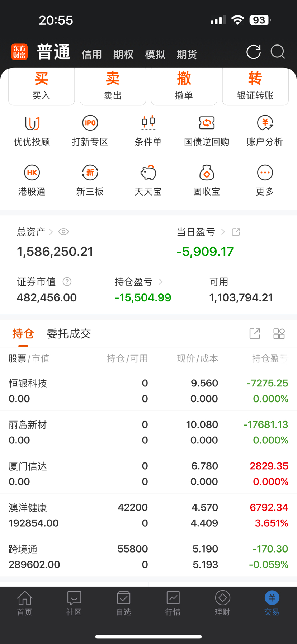Open 港股通 HK icon
The width and height of the screenshot is (297, 644).
32,173
